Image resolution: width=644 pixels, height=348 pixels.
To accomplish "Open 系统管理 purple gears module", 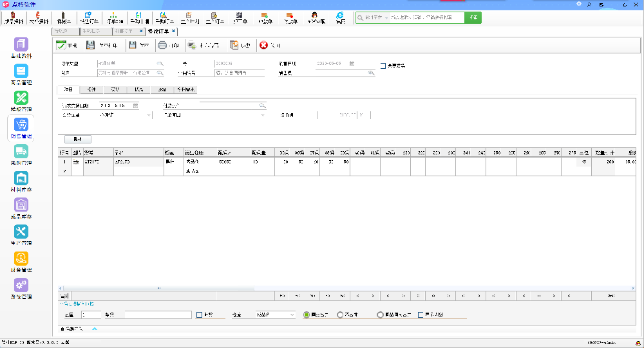I will tap(21, 288).
